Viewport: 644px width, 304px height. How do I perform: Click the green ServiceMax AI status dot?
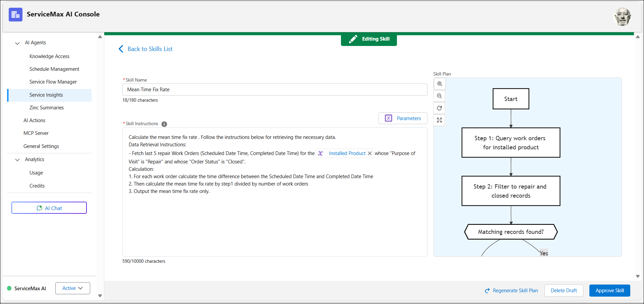click(x=9, y=288)
